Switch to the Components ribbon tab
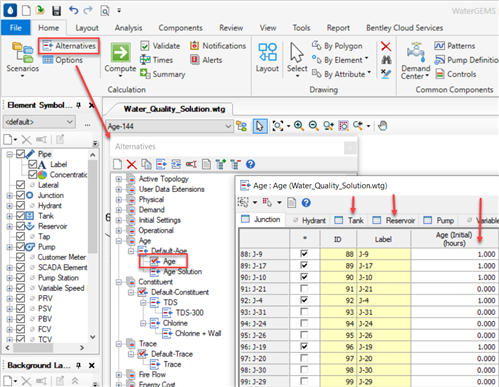The image size is (499, 387). tap(180, 28)
